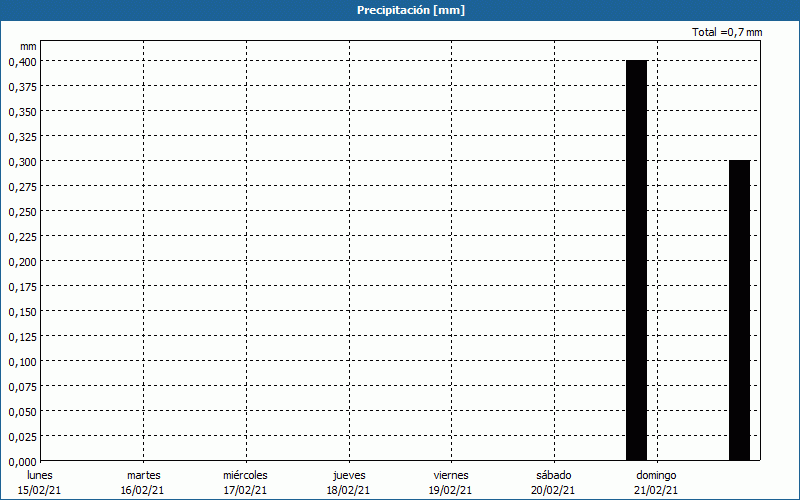Click the 0,125 y-axis value
Screen dimensions: 800x500
pyautogui.click(x=22, y=337)
